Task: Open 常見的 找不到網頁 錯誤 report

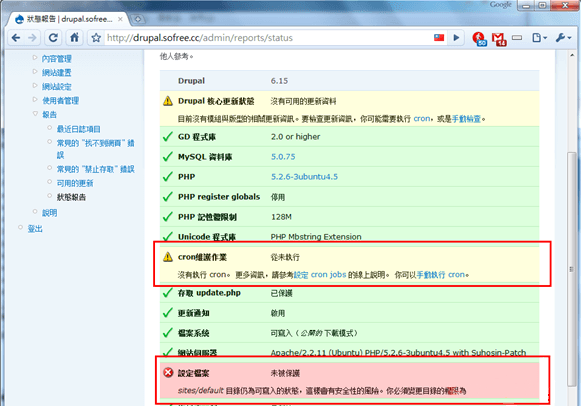Action: (x=95, y=149)
